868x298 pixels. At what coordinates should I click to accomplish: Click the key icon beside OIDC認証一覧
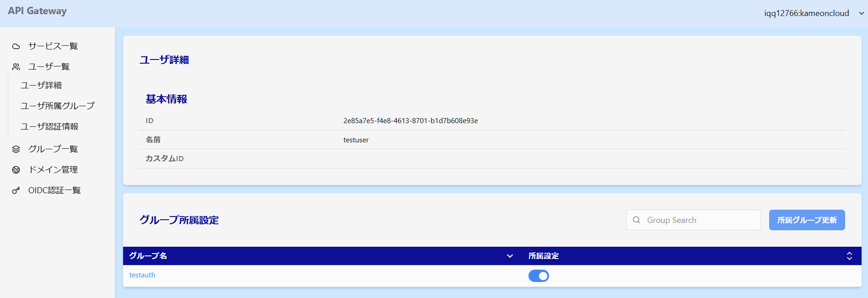[16, 190]
